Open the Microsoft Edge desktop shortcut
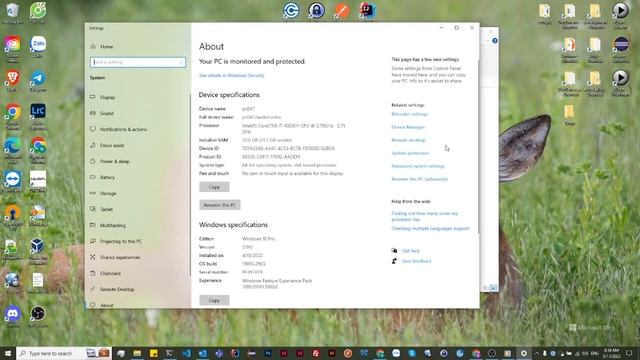Screen dimensions: 640x360 tap(12, 149)
